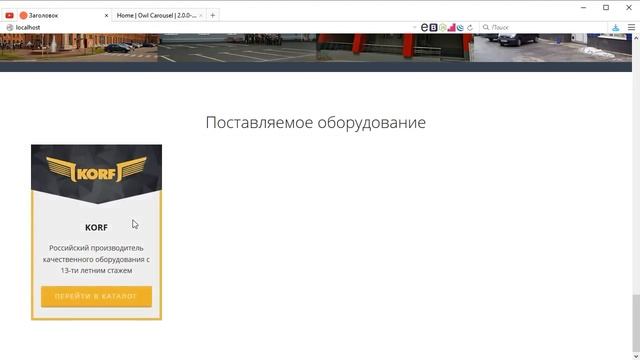Image resolution: width=640 pixels, height=360 pixels.
Task: Close the browser window
Action: point(629,7)
